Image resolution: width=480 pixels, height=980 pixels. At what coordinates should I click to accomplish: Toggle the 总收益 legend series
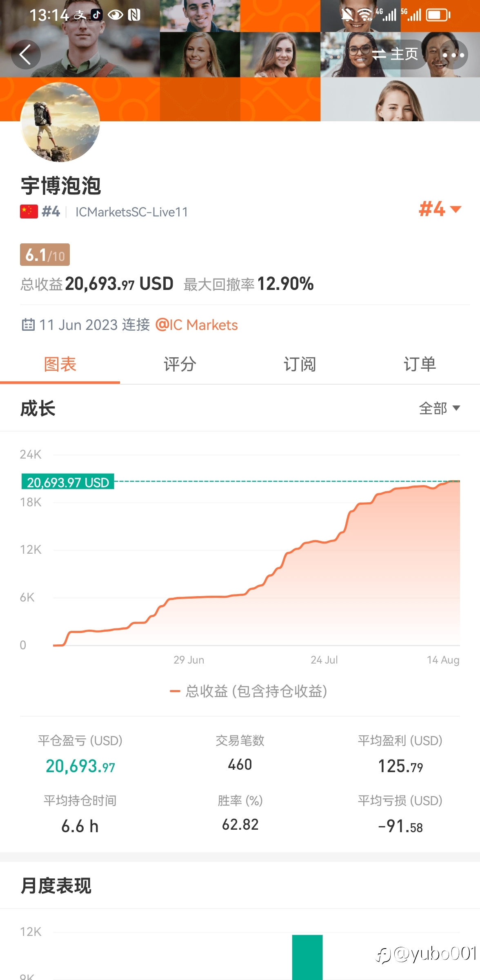[248, 691]
